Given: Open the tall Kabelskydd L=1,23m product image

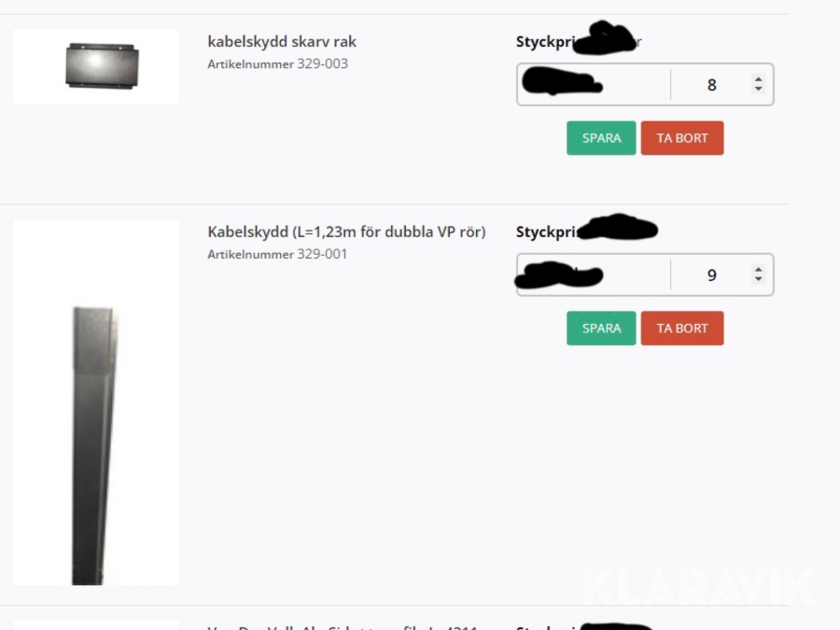Looking at the screenshot, I should tap(96, 401).
